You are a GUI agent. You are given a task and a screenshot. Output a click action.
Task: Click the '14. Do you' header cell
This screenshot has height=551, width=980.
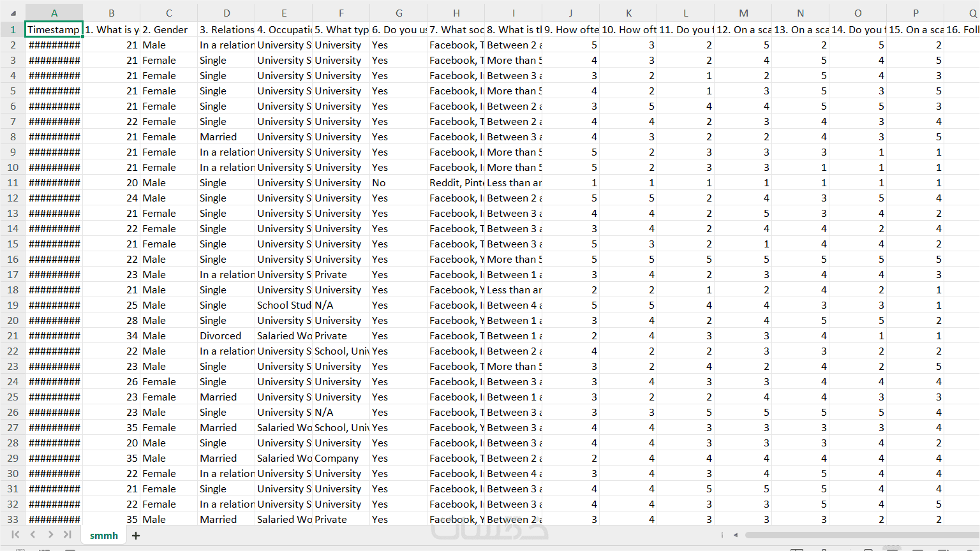858,29
